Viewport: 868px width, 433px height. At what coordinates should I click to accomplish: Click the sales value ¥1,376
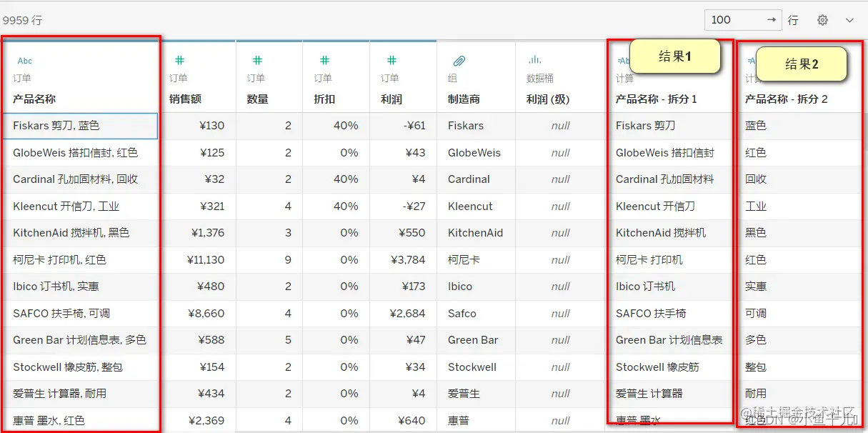(208, 233)
